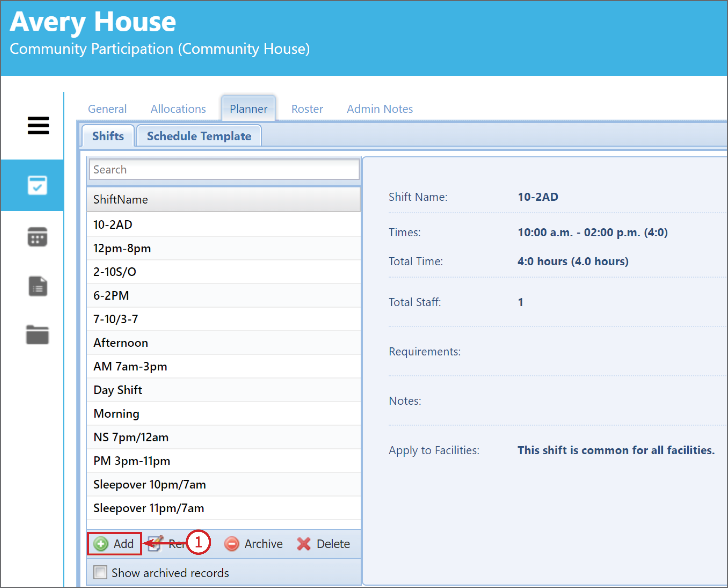This screenshot has width=728, height=588.
Task: Sort by the ShiftName column header
Action: pyautogui.click(x=223, y=199)
